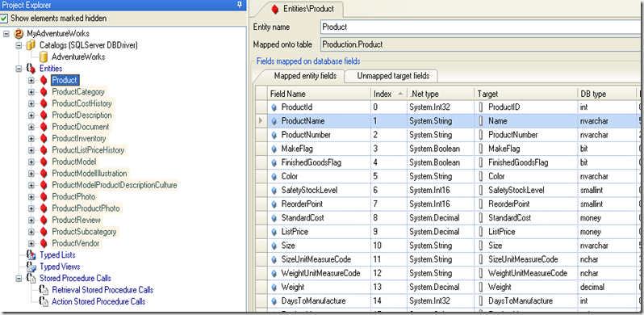This screenshot has width=644, height=315.
Task: Select the Retrieval Stored Procedure Calls item
Action: click(102, 290)
